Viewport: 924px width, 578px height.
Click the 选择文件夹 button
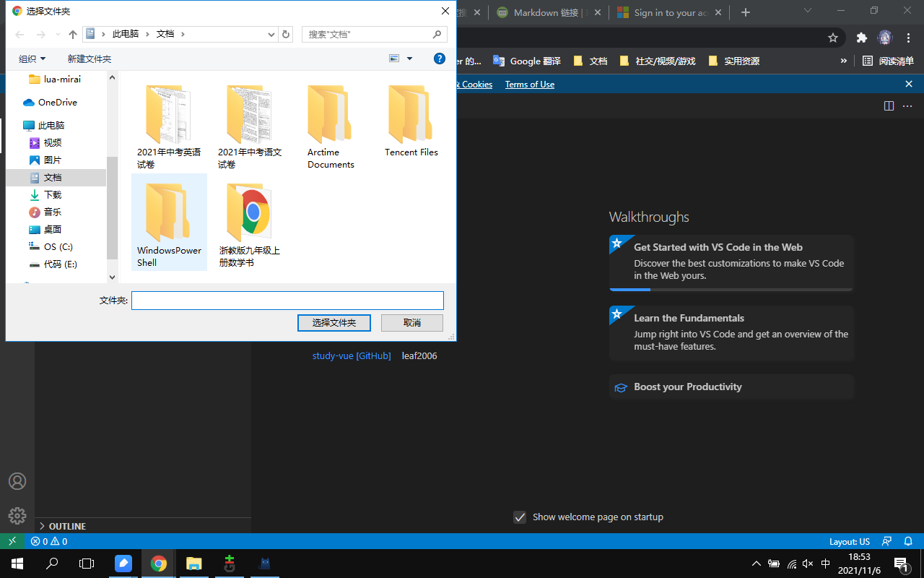coord(334,322)
